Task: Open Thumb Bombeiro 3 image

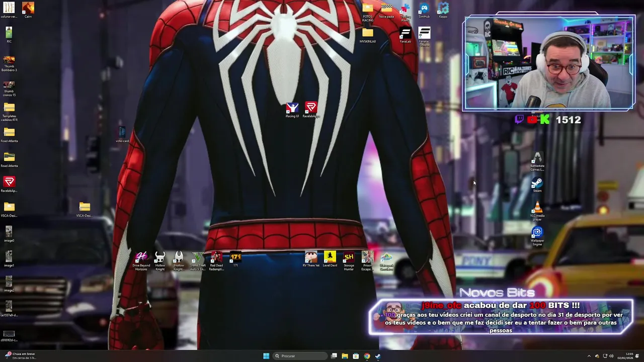Action: pyautogui.click(x=9, y=62)
